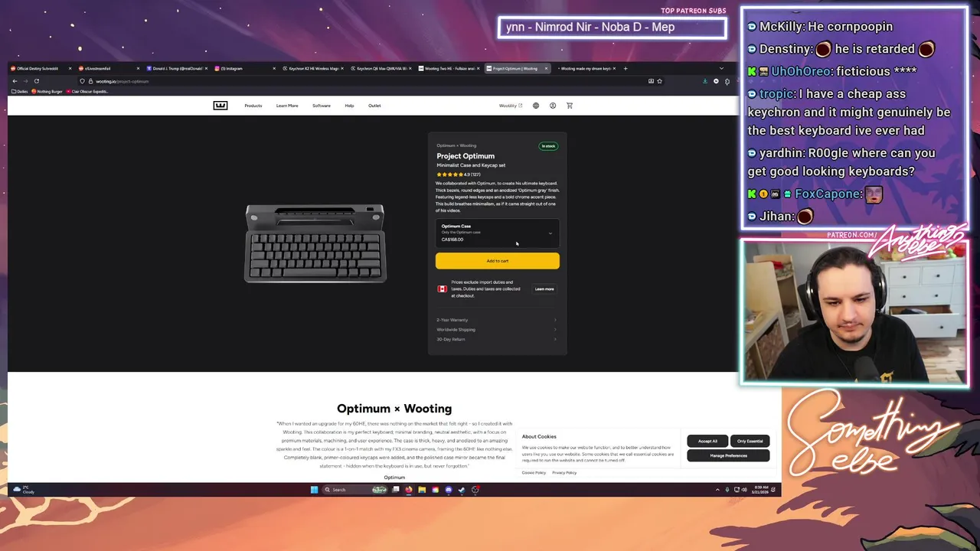Open the Nothing Burger bookmark
This screenshot has width=980, height=551.
(47, 92)
